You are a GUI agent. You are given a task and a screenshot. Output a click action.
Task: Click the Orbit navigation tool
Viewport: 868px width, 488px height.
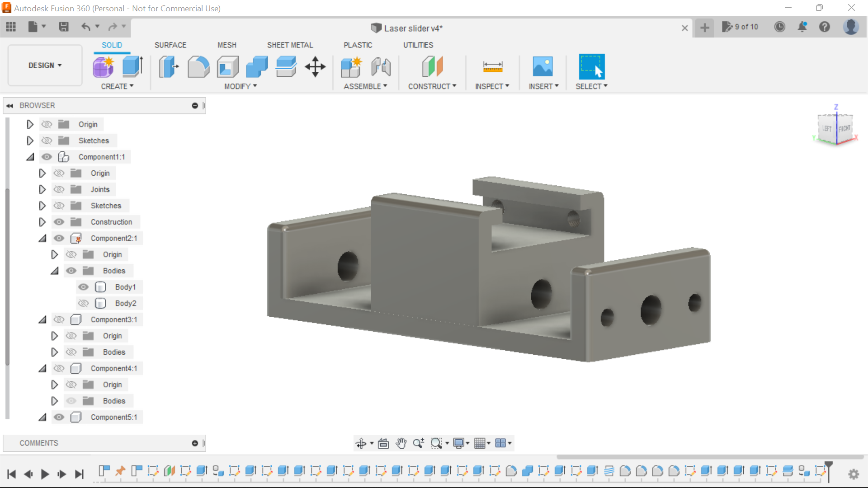coord(361,443)
